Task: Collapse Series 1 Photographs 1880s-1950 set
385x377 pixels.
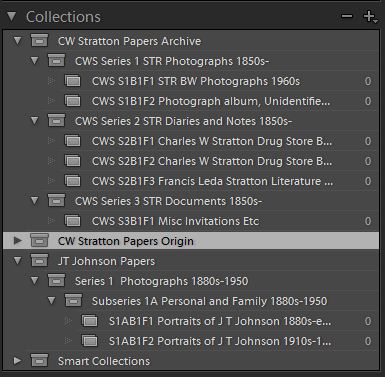Action: tap(35, 281)
